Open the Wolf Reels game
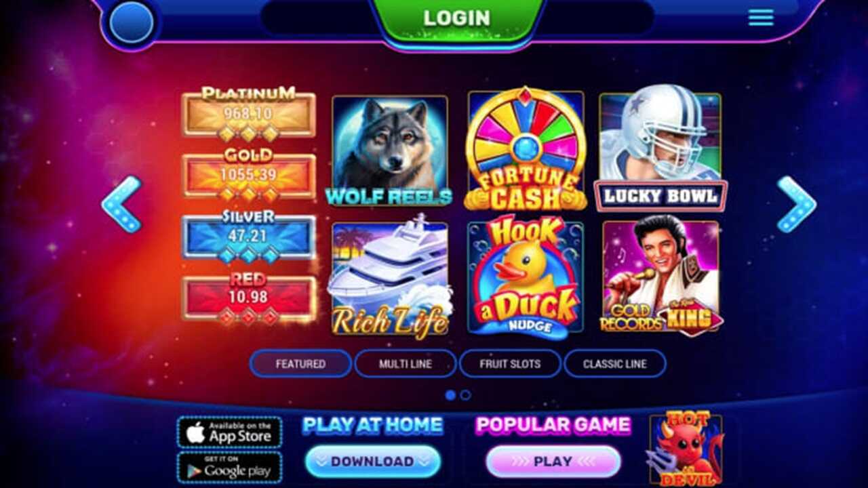The width and height of the screenshot is (868, 488). (389, 151)
